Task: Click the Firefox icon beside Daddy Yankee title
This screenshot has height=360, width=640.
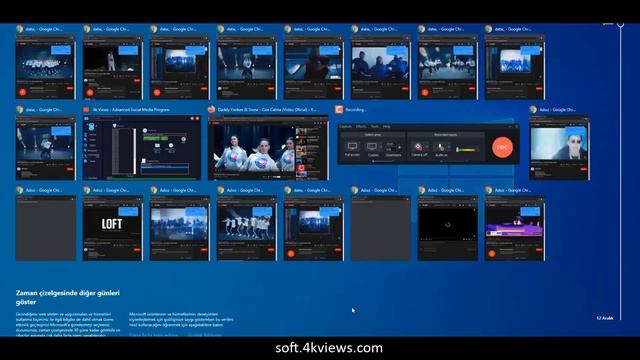Action: pos(211,109)
